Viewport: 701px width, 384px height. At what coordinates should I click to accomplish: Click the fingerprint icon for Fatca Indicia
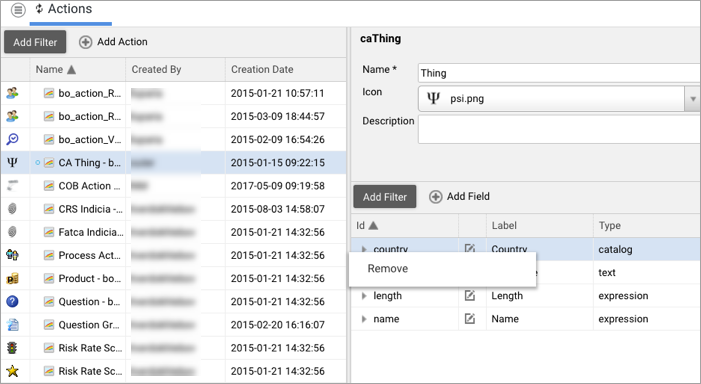pos(13,232)
